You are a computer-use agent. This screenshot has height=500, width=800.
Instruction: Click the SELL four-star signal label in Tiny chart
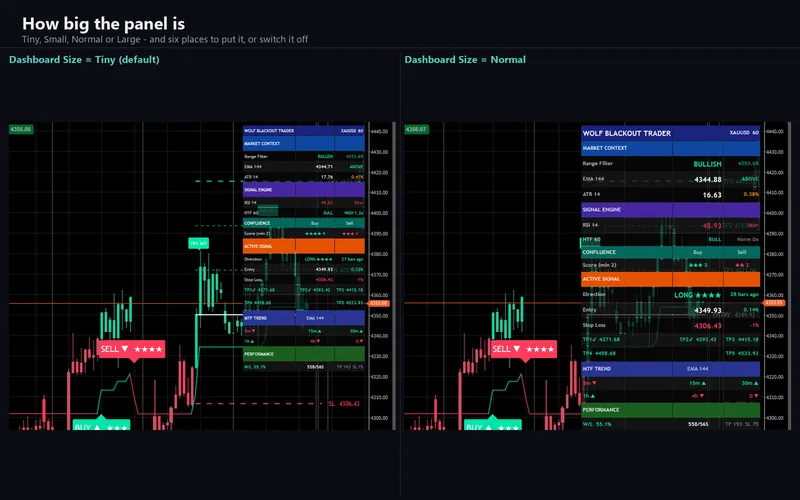pyautogui.click(x=131, y=349)
